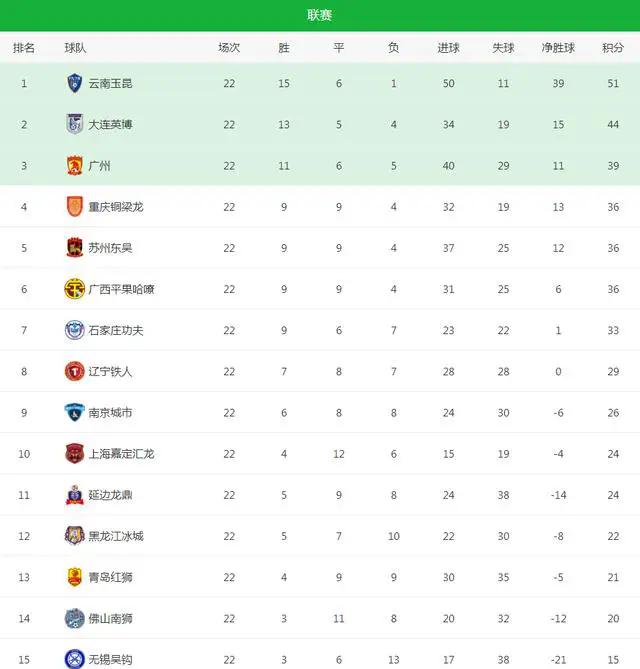Click the 进球 column header
This screenshot has height=669, width=640.
click(448, 48)
